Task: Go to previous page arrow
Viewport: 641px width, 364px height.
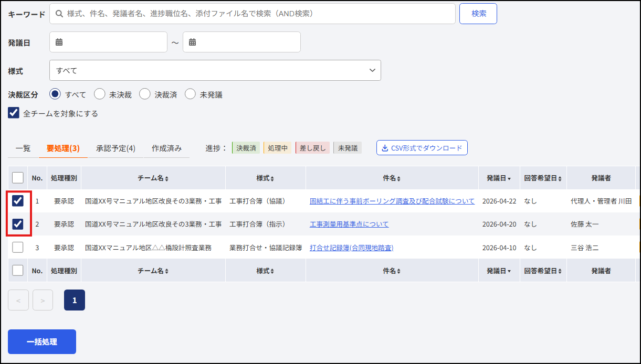Action: 18,300
